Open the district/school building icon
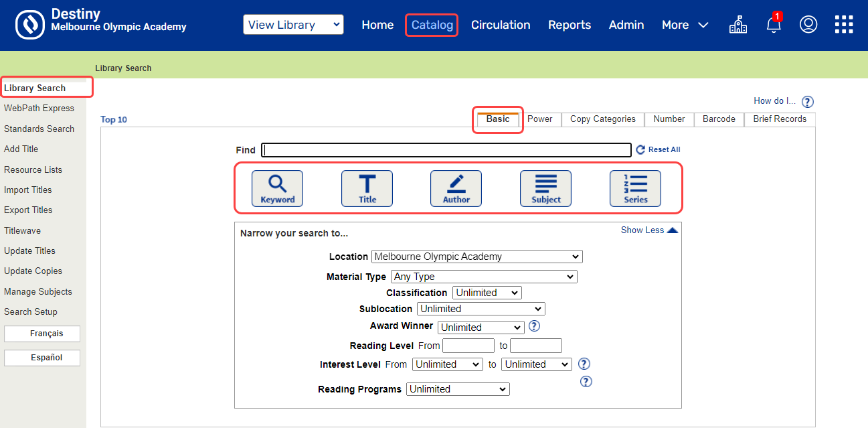Image resolution: width=868 pixels, height=428 pixels. (737, 25)
